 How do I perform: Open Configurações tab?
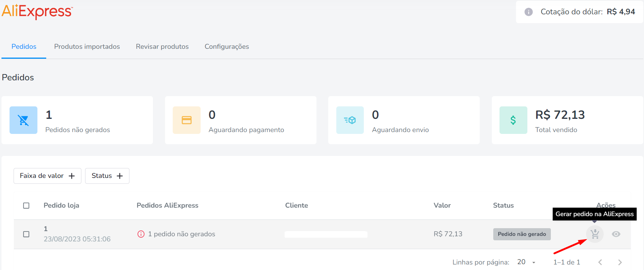click(x=227, y=47)
